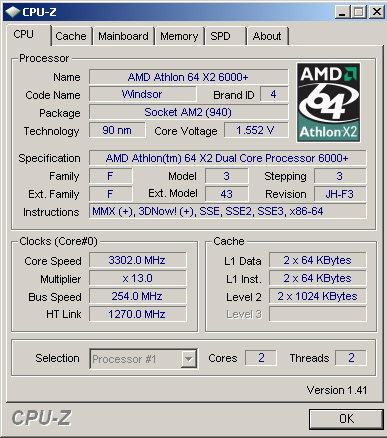Click the CPU-Z logo at bottom left
Screen dimensions: 387x438
[42, 418]
